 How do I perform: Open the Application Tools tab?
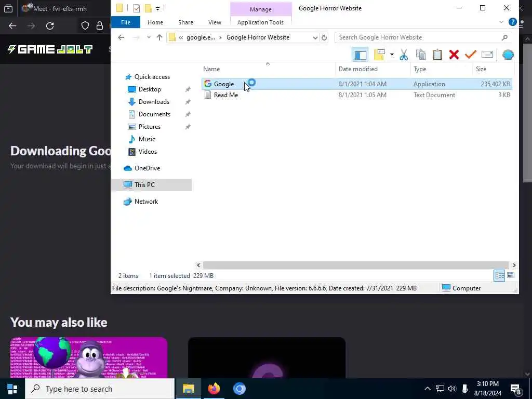pyautogui.click(x=260, y=22)
